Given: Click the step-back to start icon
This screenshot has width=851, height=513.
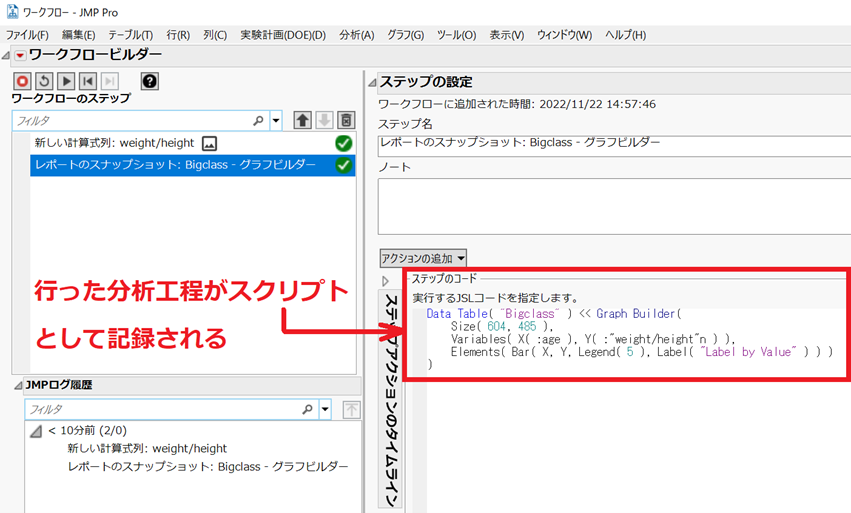Looking at the screenshot, I should click(88, 81).
